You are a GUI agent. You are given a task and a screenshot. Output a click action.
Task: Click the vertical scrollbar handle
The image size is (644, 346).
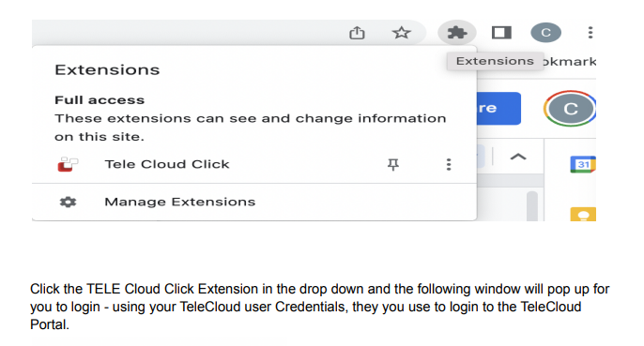coord(532,206)
